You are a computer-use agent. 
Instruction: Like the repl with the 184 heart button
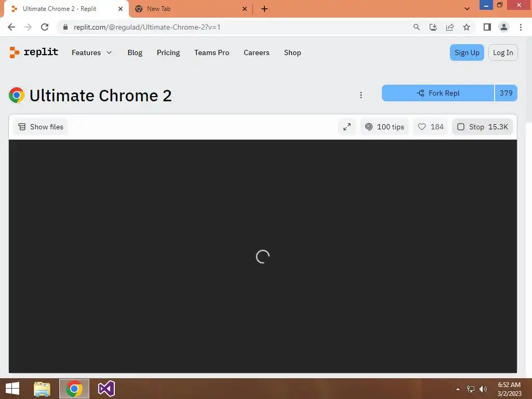[431, 127]
